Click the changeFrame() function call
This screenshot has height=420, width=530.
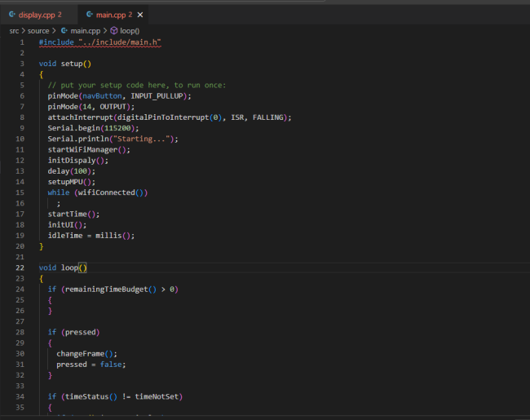pyautogui.click(x=85, y=353)
